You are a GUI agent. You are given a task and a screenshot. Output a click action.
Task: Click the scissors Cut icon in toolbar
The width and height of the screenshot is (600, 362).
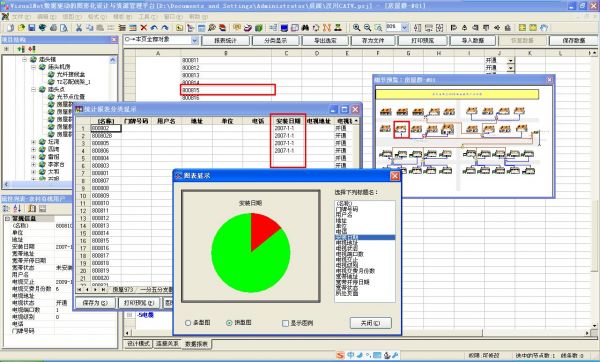79,28
